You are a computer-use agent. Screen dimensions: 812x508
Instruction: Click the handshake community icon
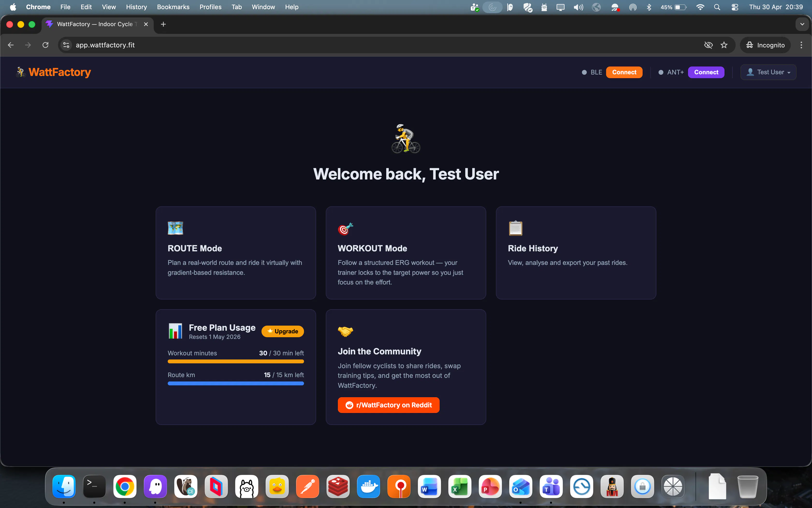coord(345,331)
